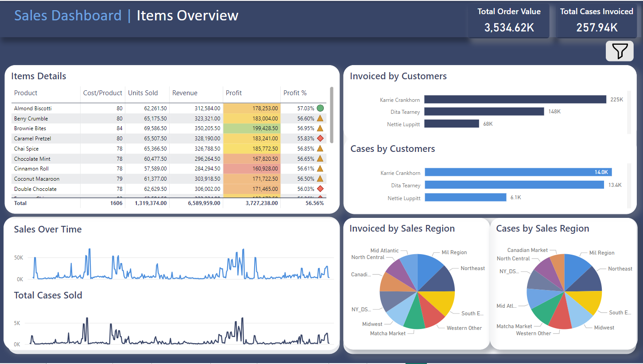Image resolution: width=643 pixels, height=364 pixels.
Task: Click Double Chocolate product name cell
Action: click(x=35, y=189)
